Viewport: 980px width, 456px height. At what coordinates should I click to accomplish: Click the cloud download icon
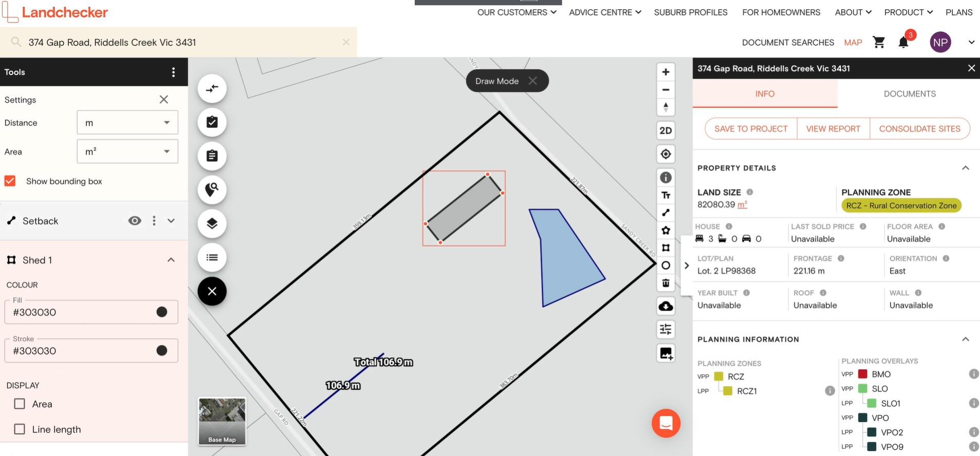665,307
